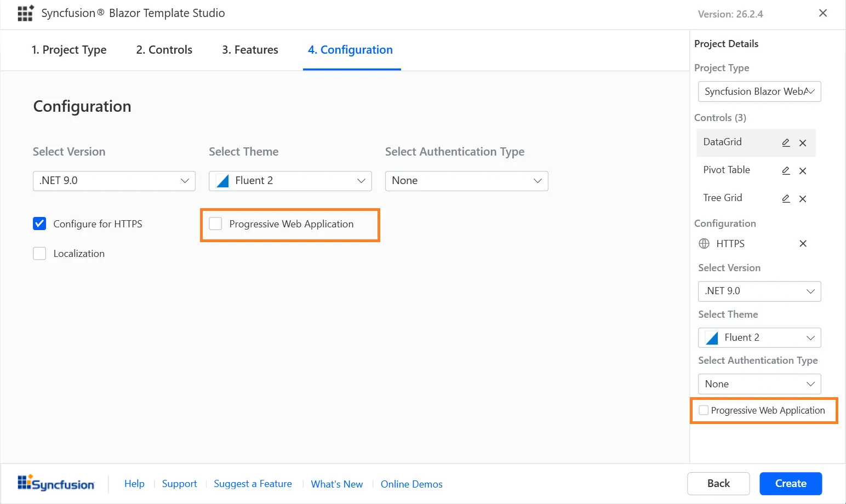Remove DataGrid using its X icon

803,143
